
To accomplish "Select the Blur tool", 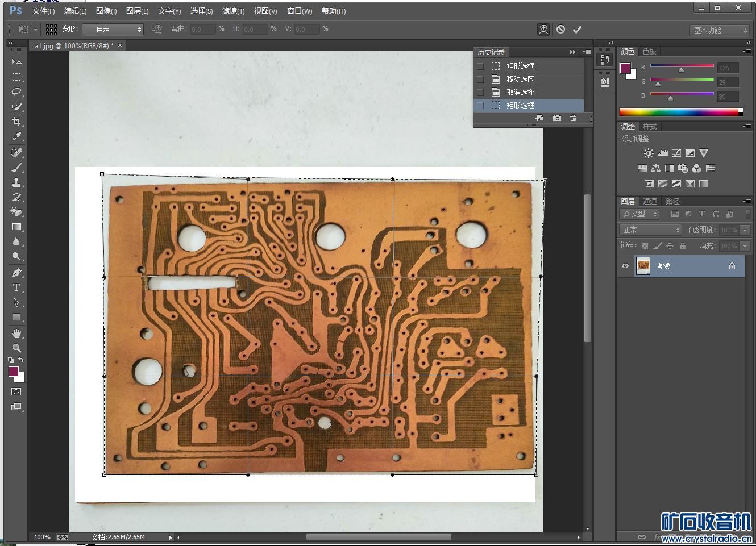I will pos(16,241).
